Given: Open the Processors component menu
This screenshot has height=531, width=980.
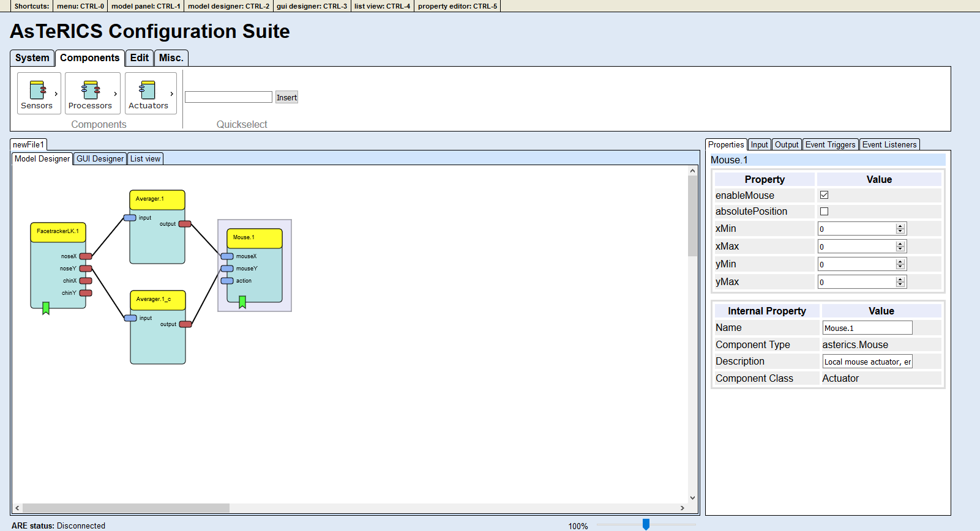Looking at the screenshot, I should coord(92,93).
